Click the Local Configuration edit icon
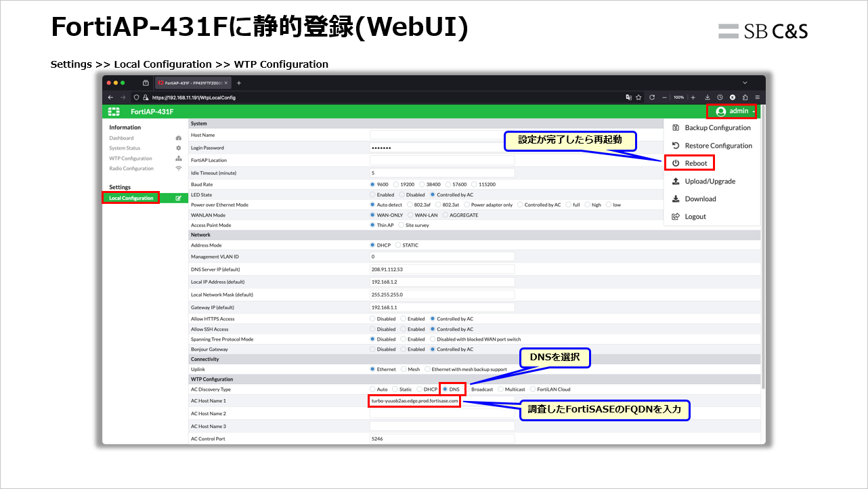 point(179,198)
